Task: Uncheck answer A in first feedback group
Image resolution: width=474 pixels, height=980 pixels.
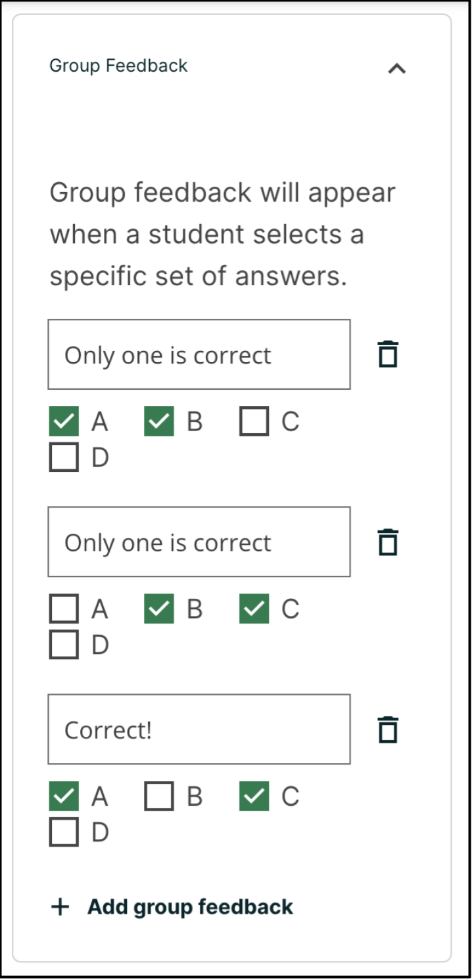Action: click(64, 421)
